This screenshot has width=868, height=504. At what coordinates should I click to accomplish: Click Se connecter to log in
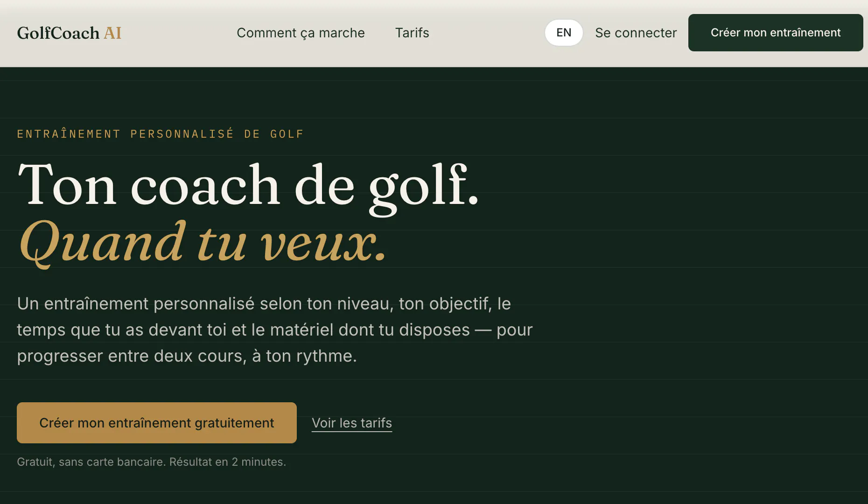pyautogui.click(x=636, y=33)
